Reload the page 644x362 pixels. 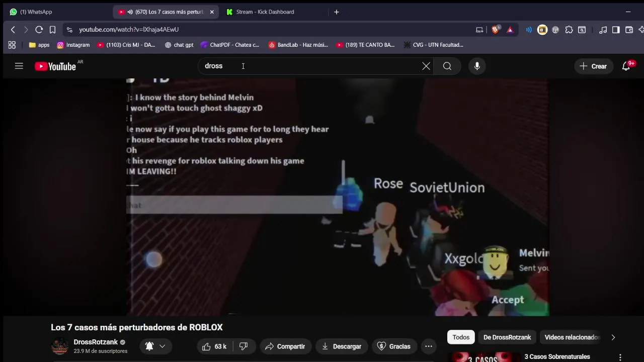pos(39,30)
